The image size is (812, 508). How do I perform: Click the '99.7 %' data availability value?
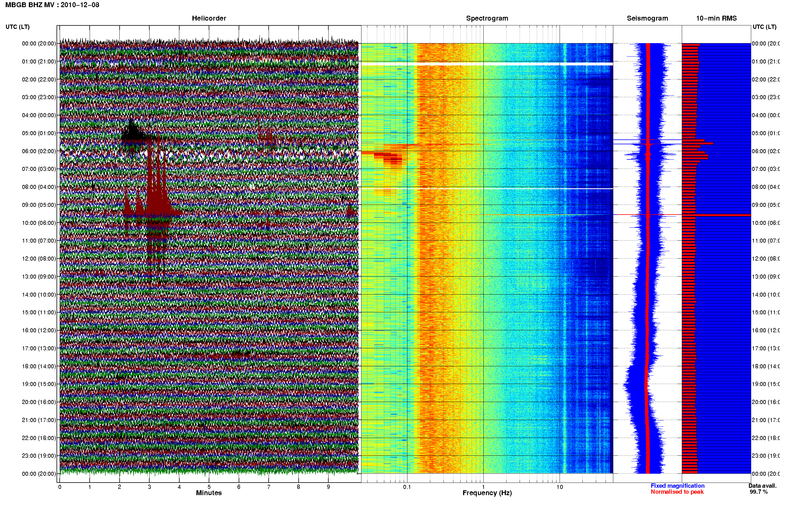(x=759, y=491)
